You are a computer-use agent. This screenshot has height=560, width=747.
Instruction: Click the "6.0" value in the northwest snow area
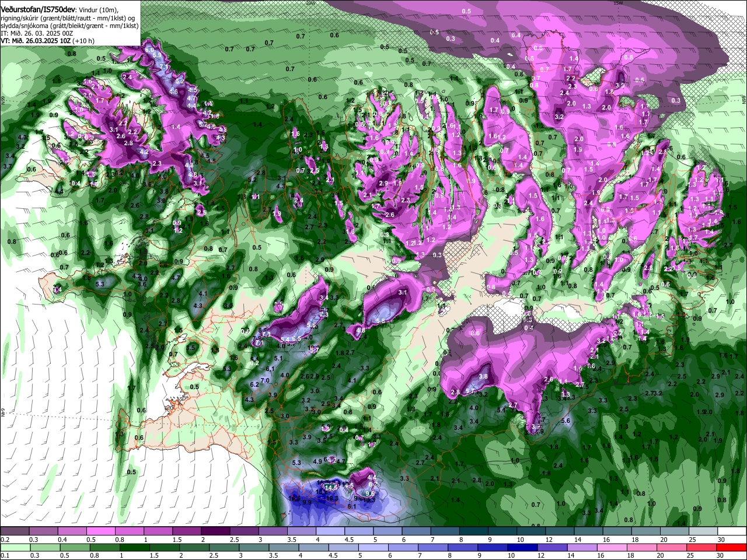[x=149, y=51]
